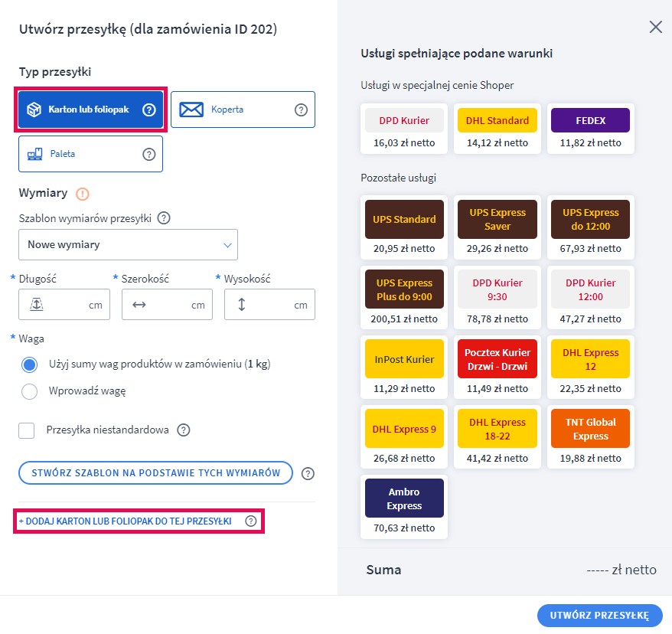This screenshot has width=672, height=634.
Task: Click the envelope icon for Koperta
Action: [x=191, y=109]
